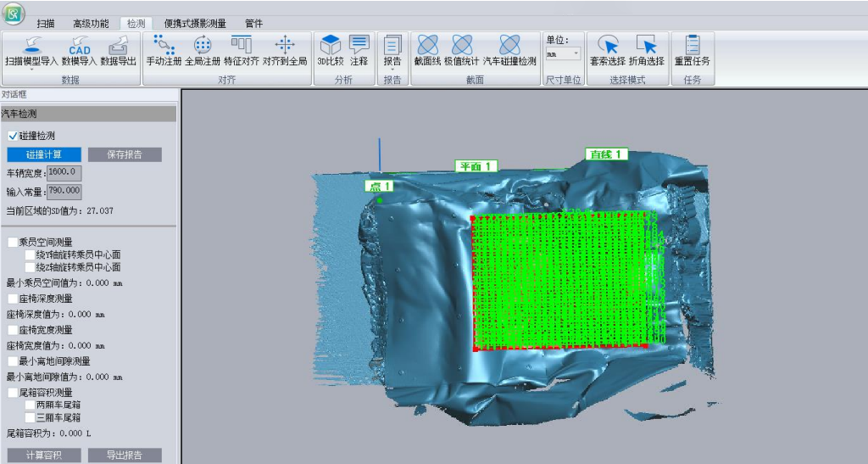Click the CAD 数模导入 import icon
868x464 pixels.
click(80, 46)
